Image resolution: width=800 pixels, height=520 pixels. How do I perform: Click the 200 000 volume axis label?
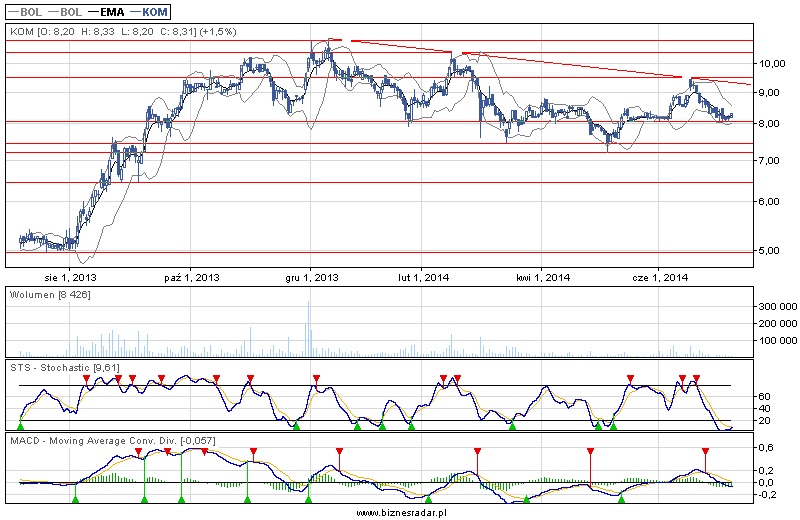coord(778,324)
